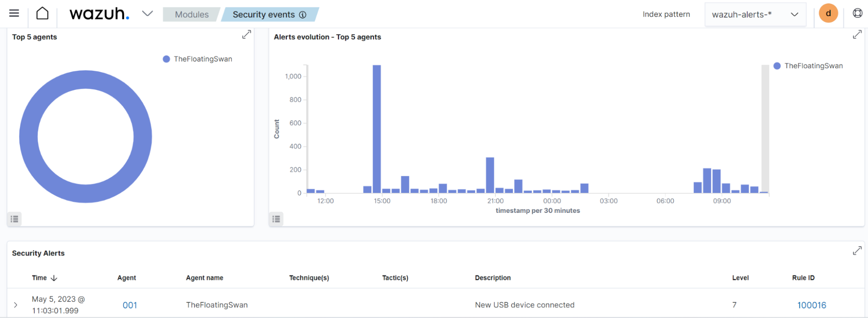Image resolution: width=868 pixels, height=318 pixels.
Task: Maximize the Security Alerts panel
Action: click(857, 251)
